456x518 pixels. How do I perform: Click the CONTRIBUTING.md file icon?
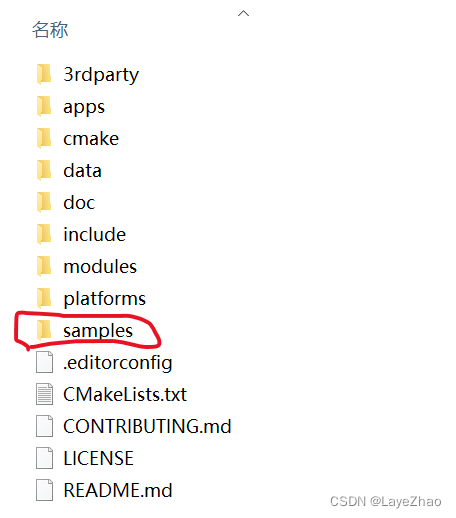[44, 426]
